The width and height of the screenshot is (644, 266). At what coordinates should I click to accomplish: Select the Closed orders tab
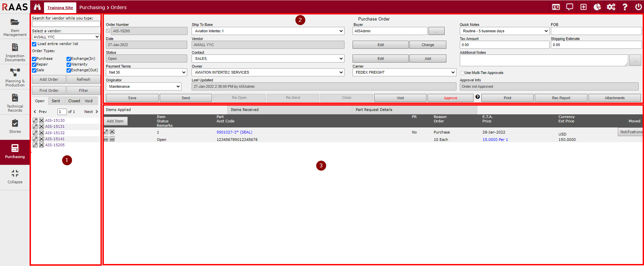coord(74,101)
